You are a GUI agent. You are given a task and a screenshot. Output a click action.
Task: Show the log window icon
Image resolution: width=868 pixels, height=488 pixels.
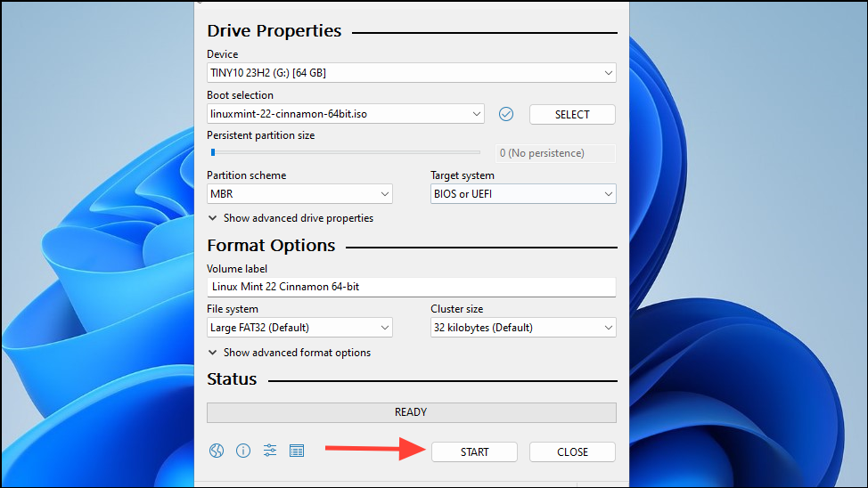297,451
